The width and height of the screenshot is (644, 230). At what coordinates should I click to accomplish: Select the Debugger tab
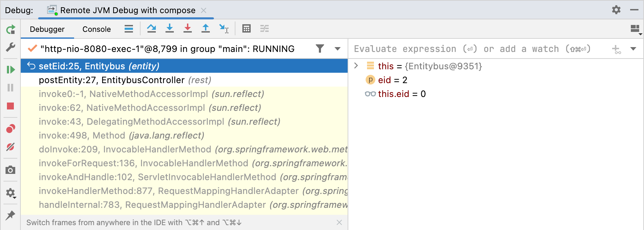(47, 29)
